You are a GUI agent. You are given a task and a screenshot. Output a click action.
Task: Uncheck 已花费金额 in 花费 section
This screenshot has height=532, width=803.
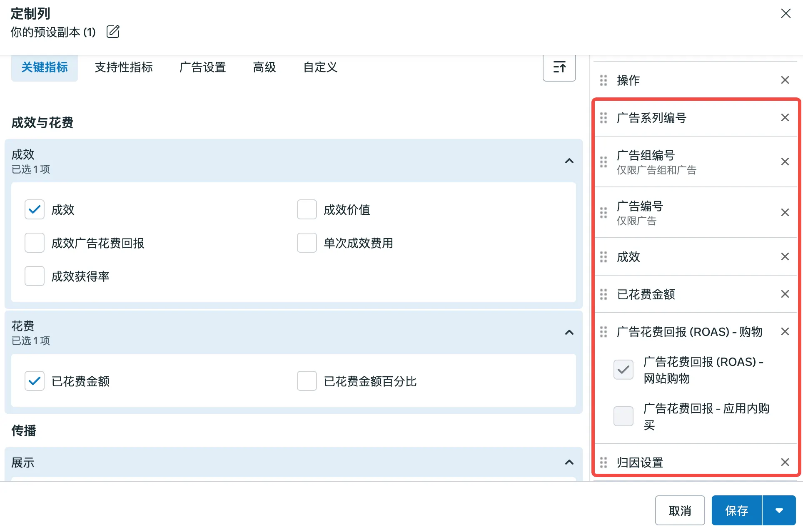tap(35, 381)
